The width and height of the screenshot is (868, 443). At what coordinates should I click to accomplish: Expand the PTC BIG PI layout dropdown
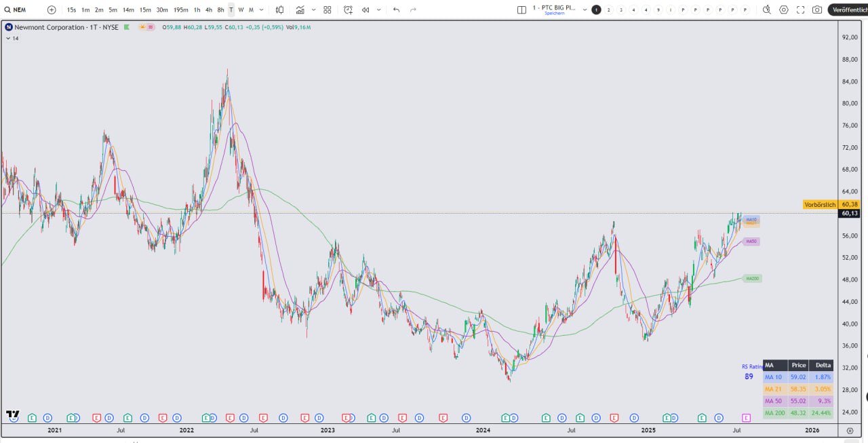click(x=585, y=9)
